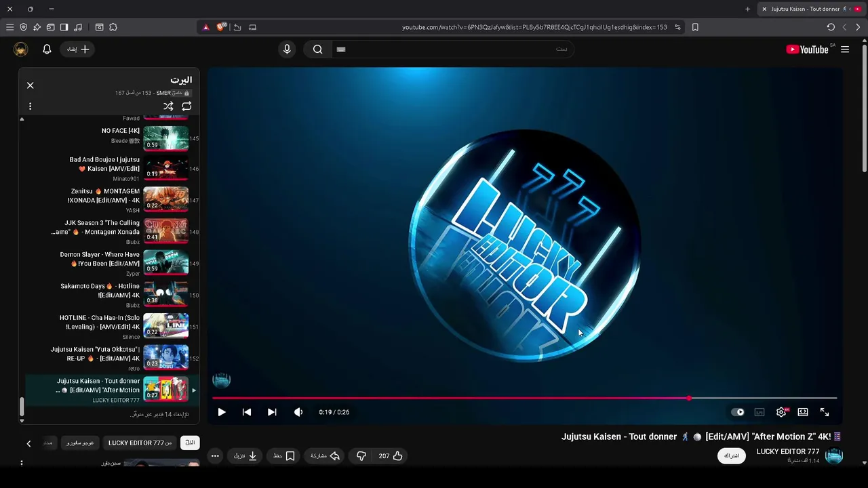Click the Download (تنزيل) button
Screen dimensions: 868x488
(x=245, y=456)
